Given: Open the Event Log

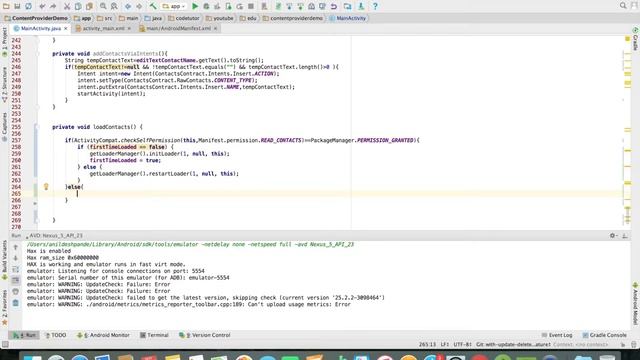Looking at the screenshot, I should click(557, 335).
